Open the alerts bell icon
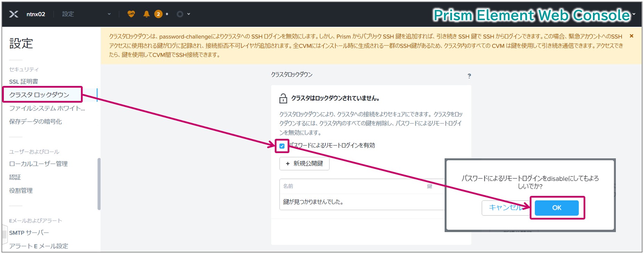The image size is (644, 254). pyautogui.click(x=147, y=14)
